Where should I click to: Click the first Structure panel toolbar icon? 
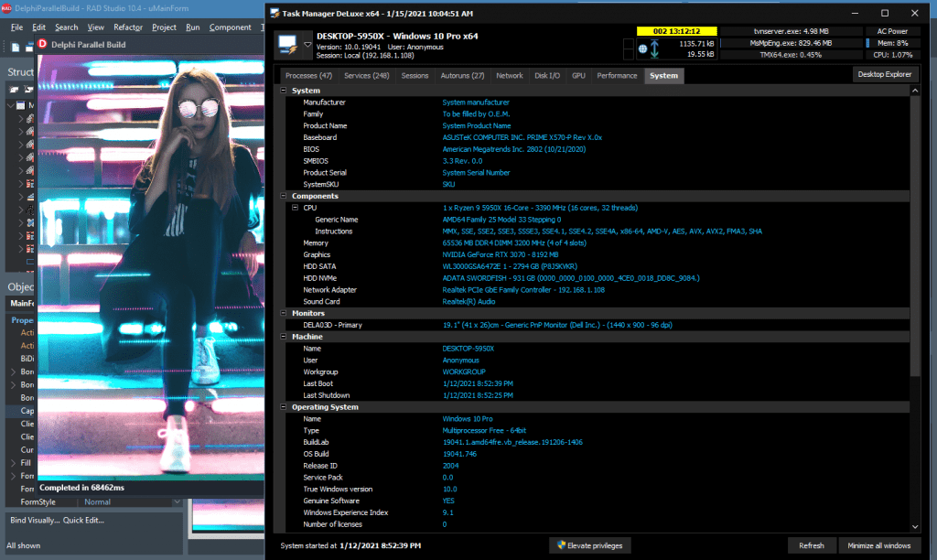[x=14, y=90]
